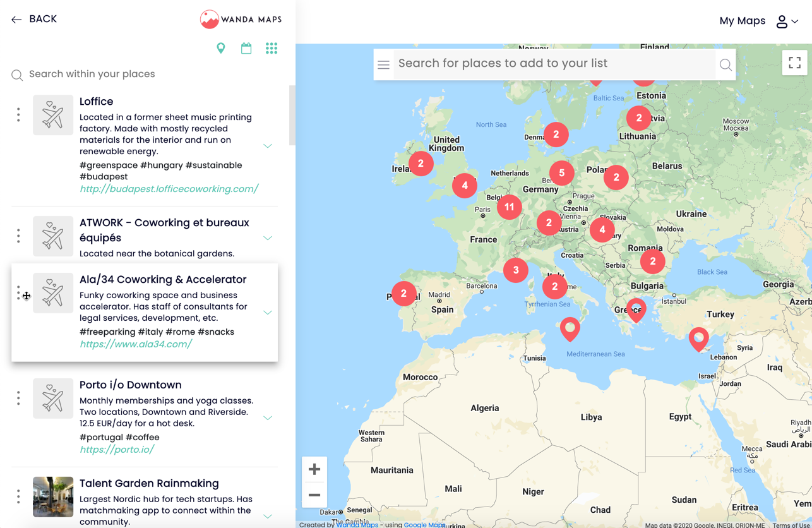Open the Google Maps attribution link
The height and width of the screenshot is (528, 812).
click(x=425, y=524)
